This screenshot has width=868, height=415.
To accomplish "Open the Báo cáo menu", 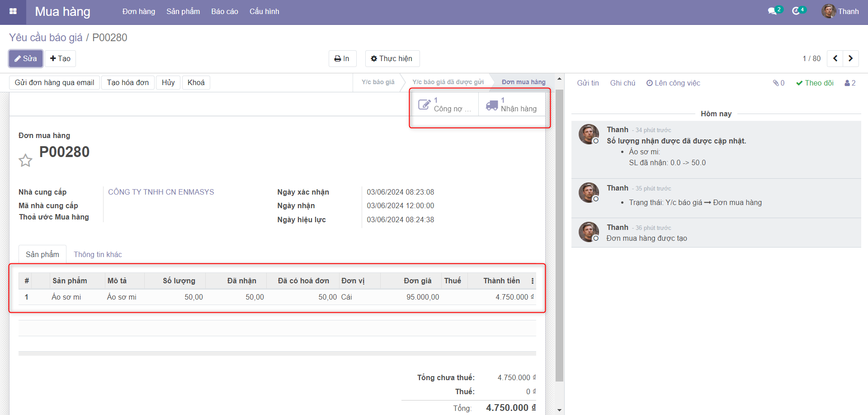I will click(224, 12).
